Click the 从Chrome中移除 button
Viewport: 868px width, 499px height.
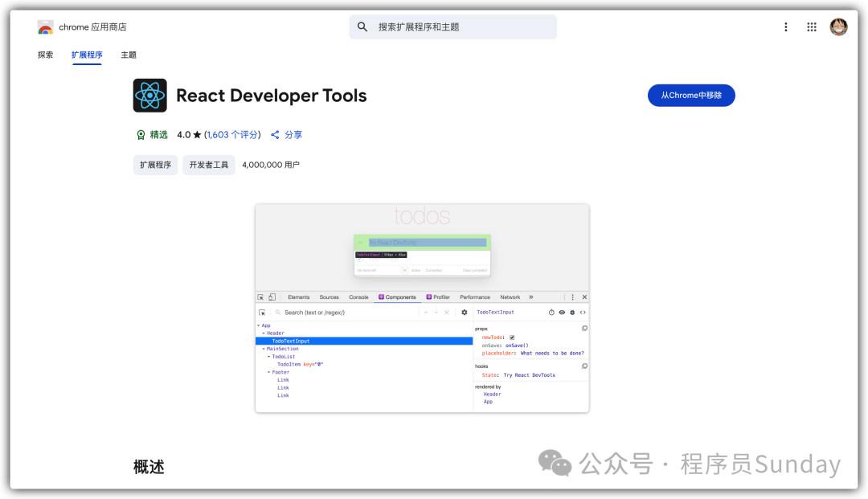[x=691, y=96]
